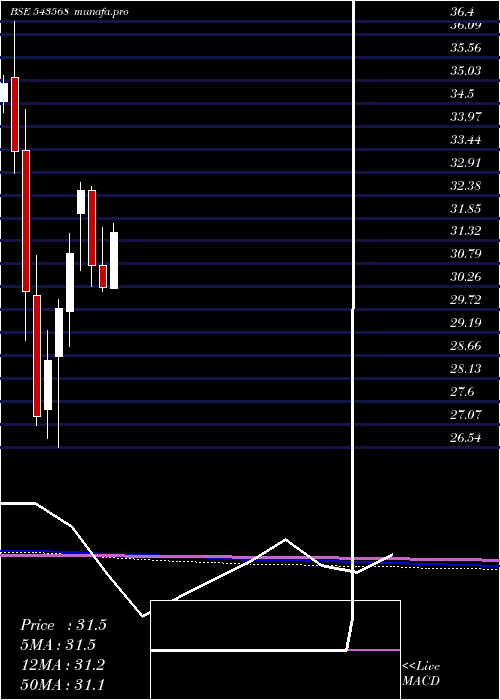The width and height of the screenshot is (500, 700).
Task: Click the 27.07 price axis label
Action: coord(466,415)
